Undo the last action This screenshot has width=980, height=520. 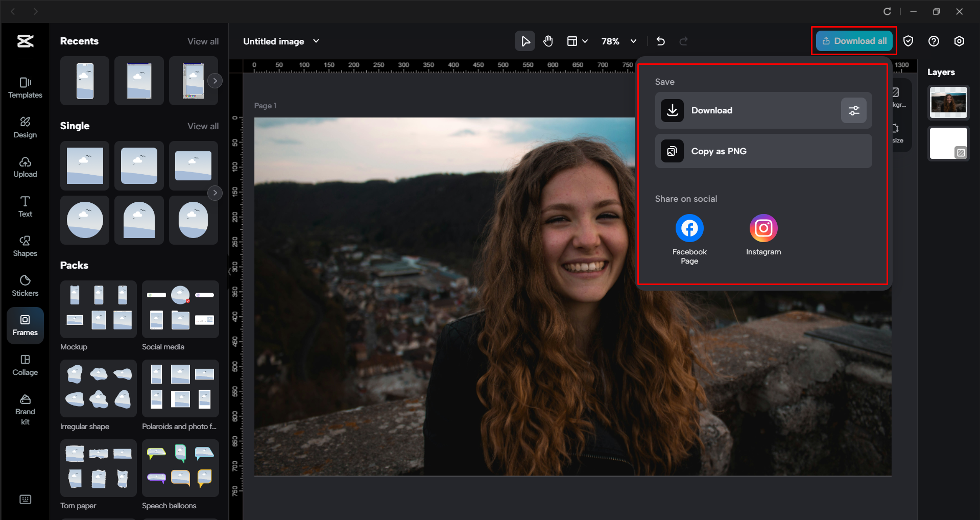(660, 41)
